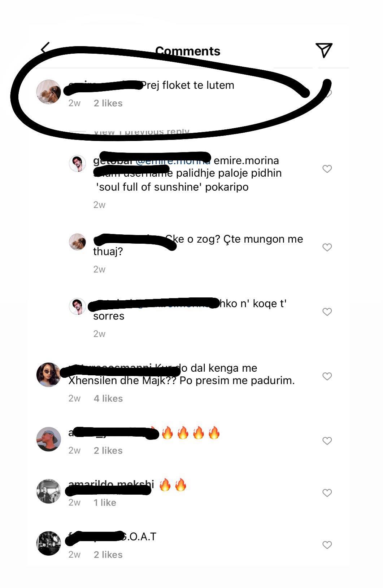View '1 like' on two-fire comment
Viewport: 383px width, 588px height.
click(x=105, y=503)
